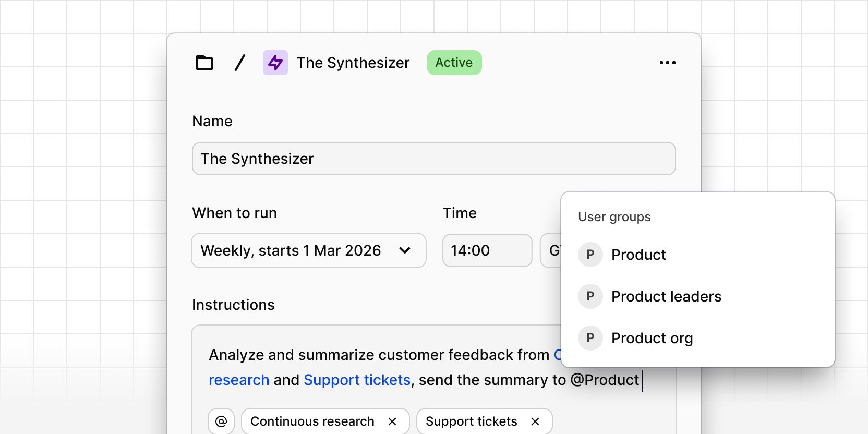Click the Name input field
The width and height of the screenshot is (868, 434).
433,159
